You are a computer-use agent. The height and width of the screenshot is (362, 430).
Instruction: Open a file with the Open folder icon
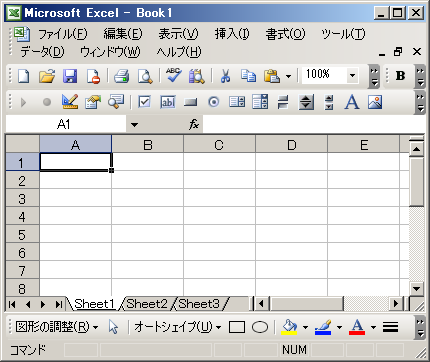click(47, 76)
